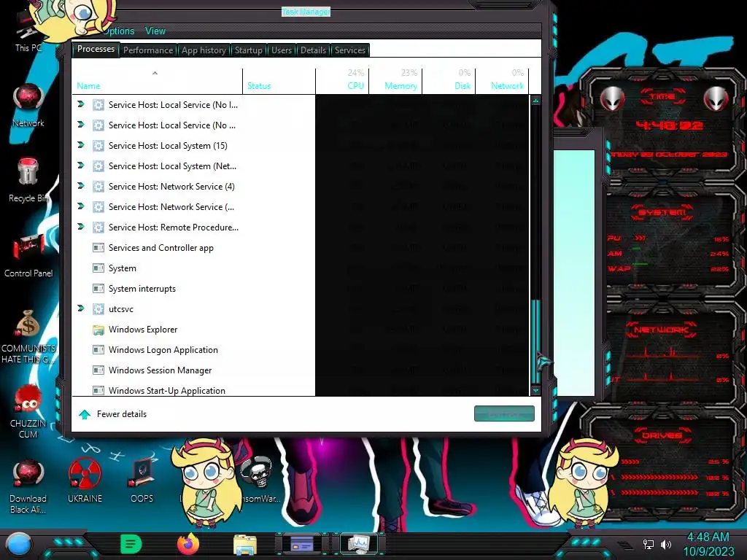The height and width of the screenshot is (560, 747).
Task: Expand Service Host: Network Service (4)
Action: coord(81,186)
